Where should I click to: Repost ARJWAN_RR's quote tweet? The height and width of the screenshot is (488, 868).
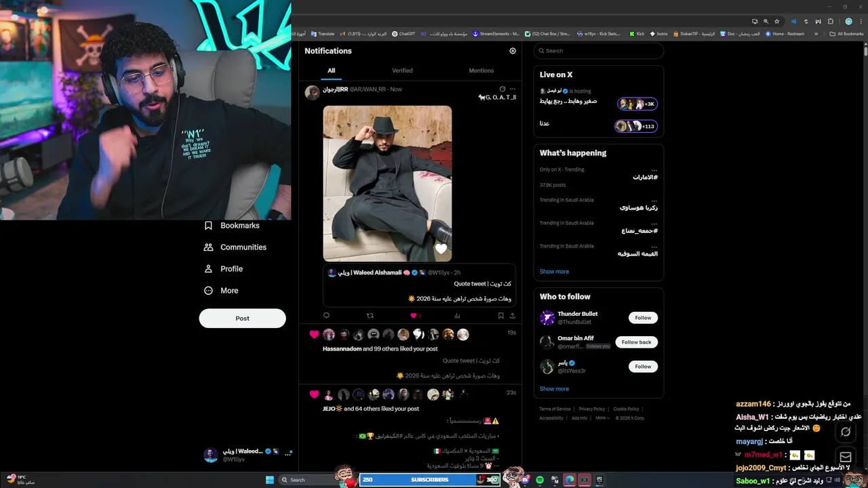[370, 315]
